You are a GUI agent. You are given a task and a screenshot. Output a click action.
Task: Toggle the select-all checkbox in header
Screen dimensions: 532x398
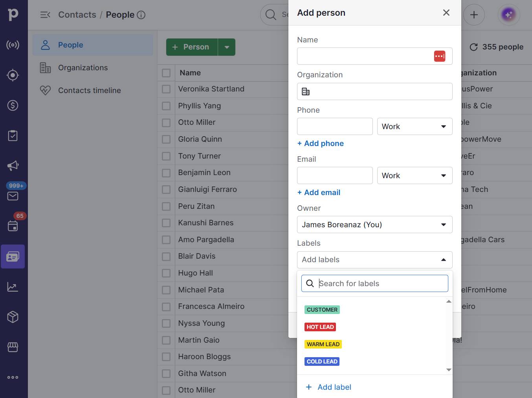click(166, 73)
